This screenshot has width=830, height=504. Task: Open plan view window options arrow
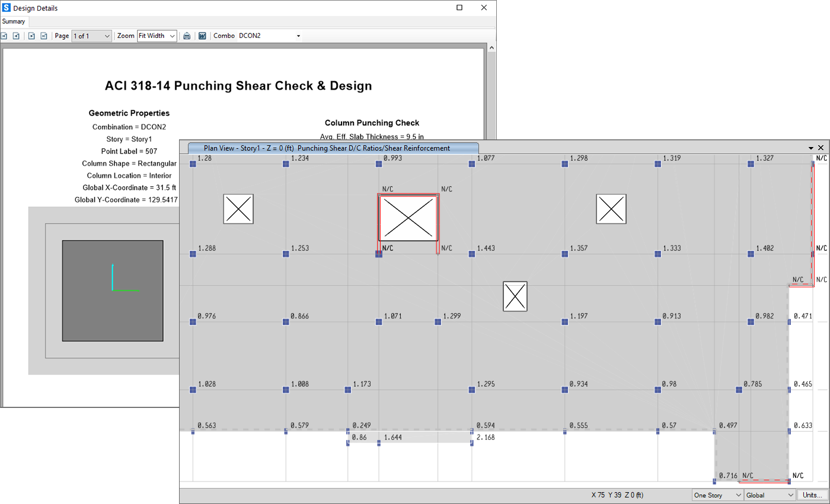click(x=811, y=148)
